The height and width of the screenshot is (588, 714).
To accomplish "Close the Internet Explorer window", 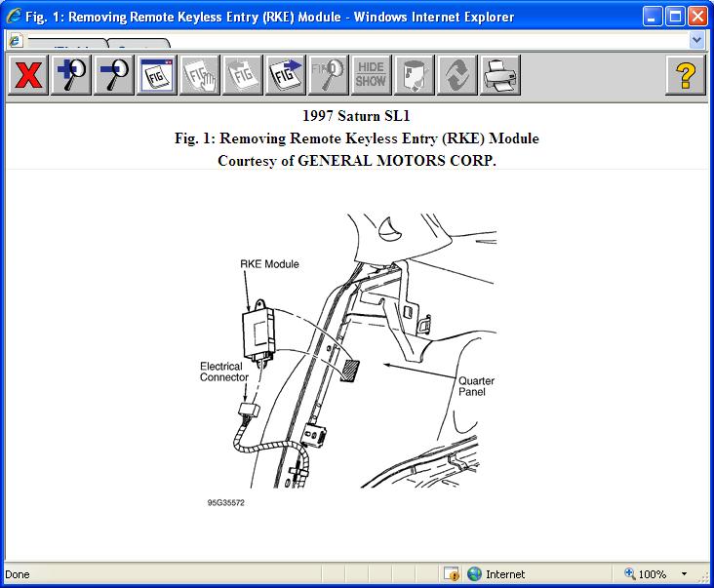I will pos(697,17).
